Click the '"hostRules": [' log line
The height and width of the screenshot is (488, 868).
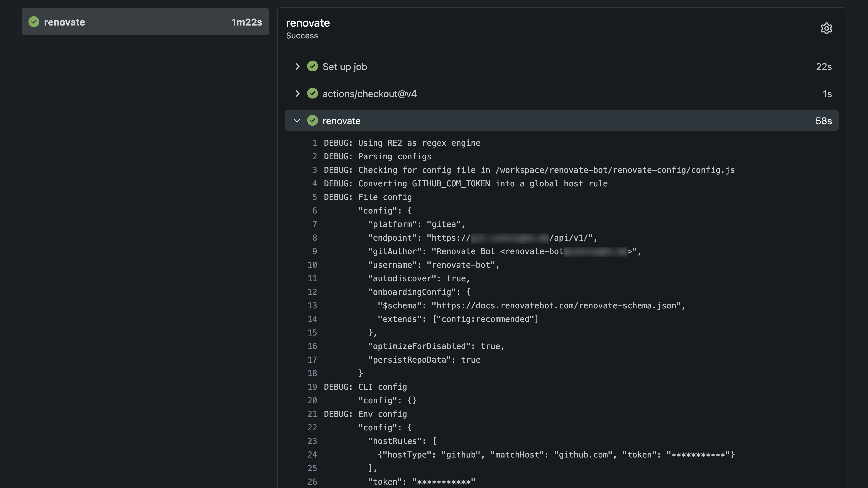coord(402,441)
